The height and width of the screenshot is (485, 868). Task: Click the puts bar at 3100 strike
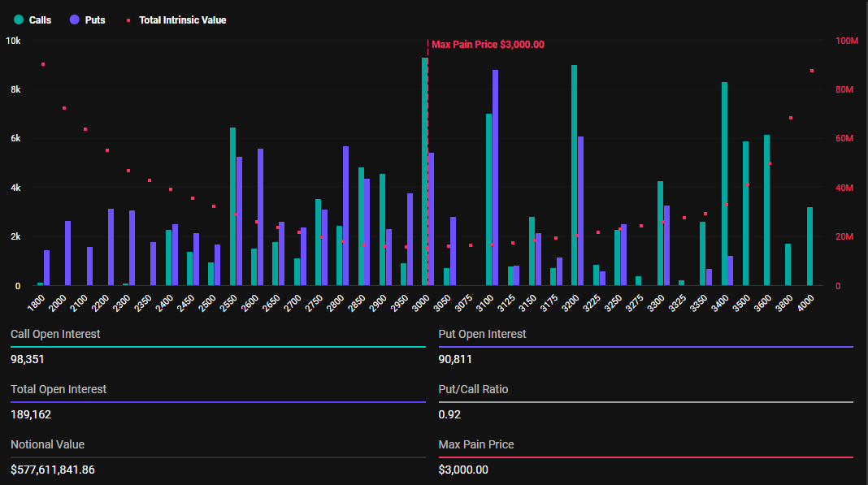pos(496,178)
